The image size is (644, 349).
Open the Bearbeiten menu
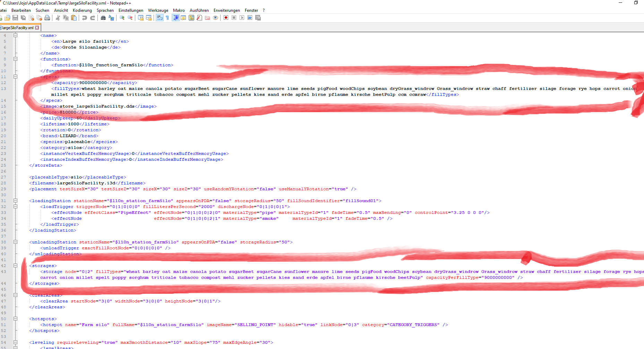[x=21, y=10]
